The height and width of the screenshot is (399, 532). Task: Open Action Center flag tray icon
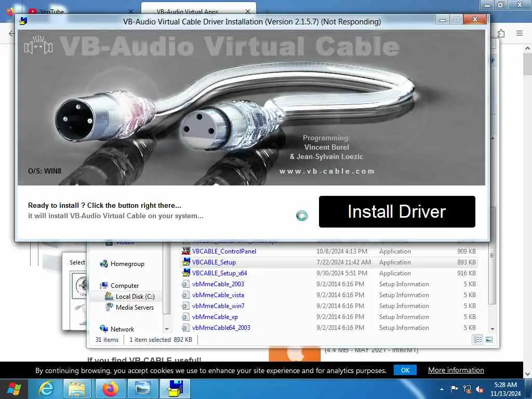tap(454, 389)
